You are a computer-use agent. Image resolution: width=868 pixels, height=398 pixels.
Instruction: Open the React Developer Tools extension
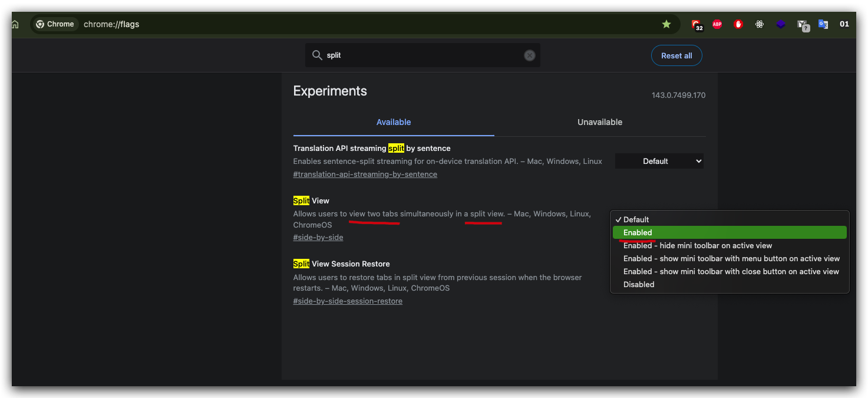(x=760, y=24)
